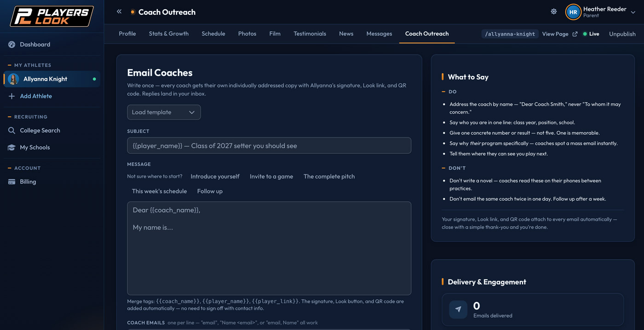Screen dimensions: 644x330
Task: Click the HR user avatar
Action: (x=573, y=12)
